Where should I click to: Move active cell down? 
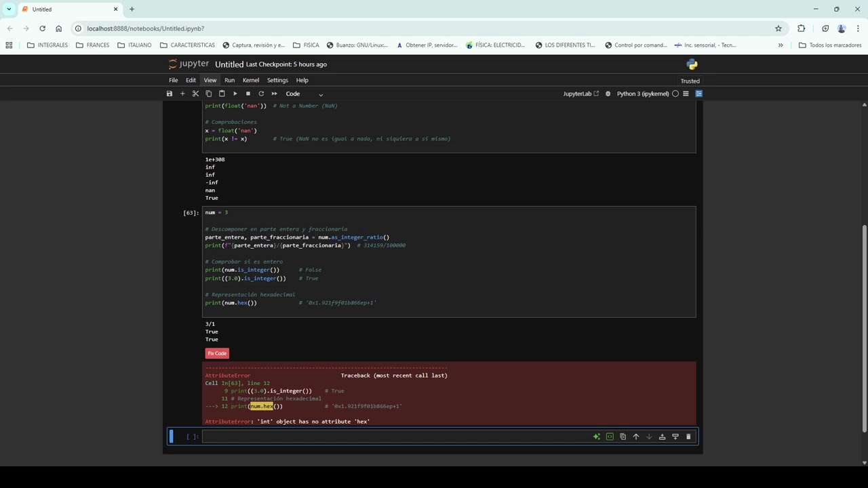649,436
